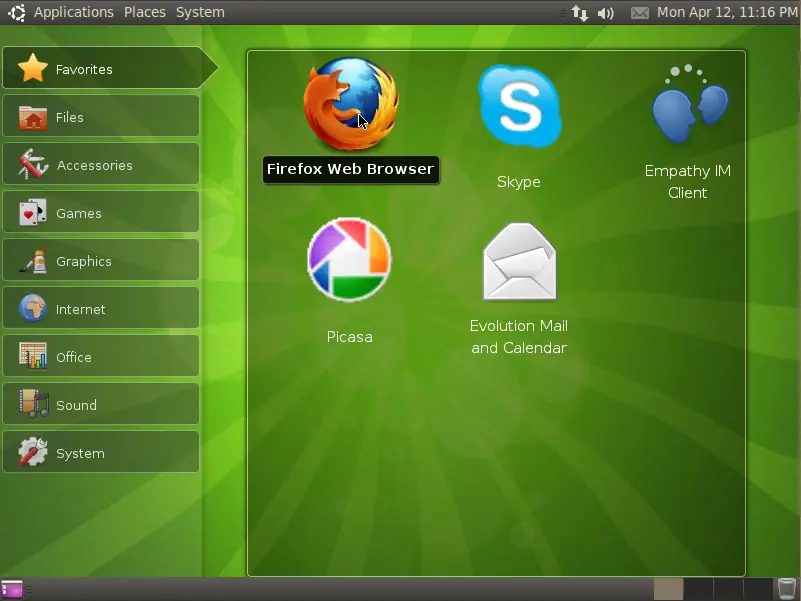The image size is (801, 601).
Task: Open the Graphics category
Action: tap(101, 260)
